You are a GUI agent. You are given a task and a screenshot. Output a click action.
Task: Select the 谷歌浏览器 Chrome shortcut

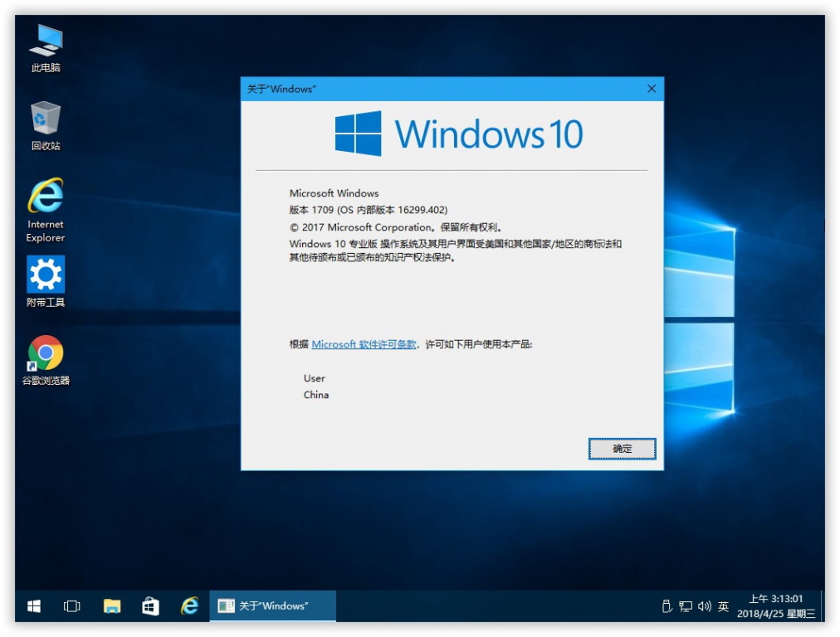(x=46, y=360)
